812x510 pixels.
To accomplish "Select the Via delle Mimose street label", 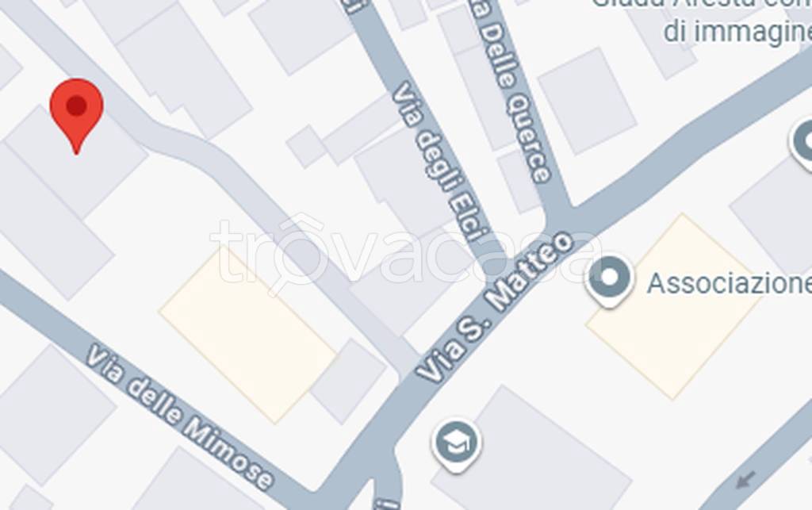I will point(178,416).
